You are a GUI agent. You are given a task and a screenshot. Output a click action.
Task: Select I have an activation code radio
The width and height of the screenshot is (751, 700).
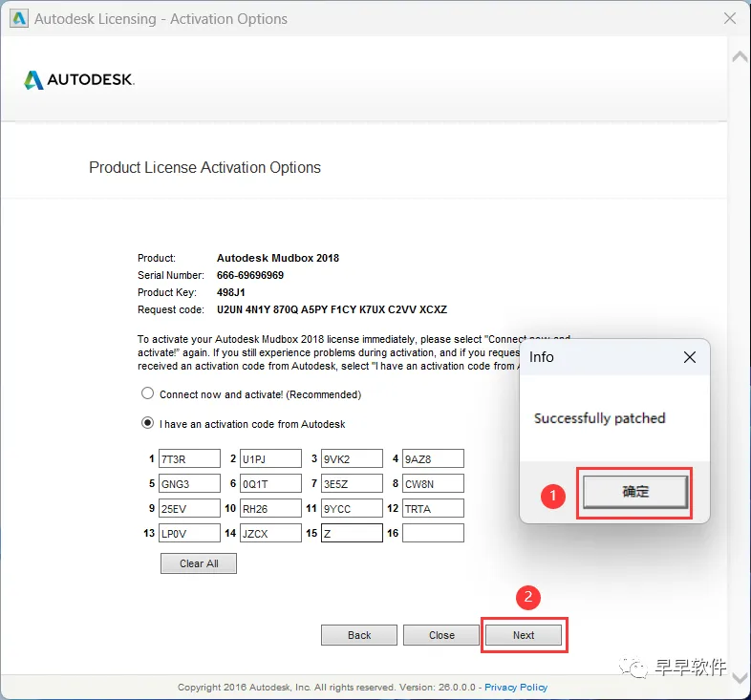point(147,423)
